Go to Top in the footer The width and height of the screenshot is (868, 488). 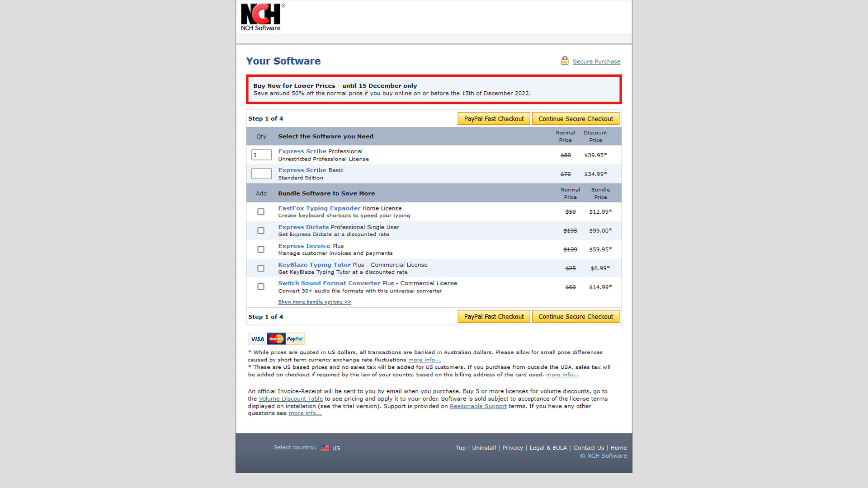click(461, 448)
